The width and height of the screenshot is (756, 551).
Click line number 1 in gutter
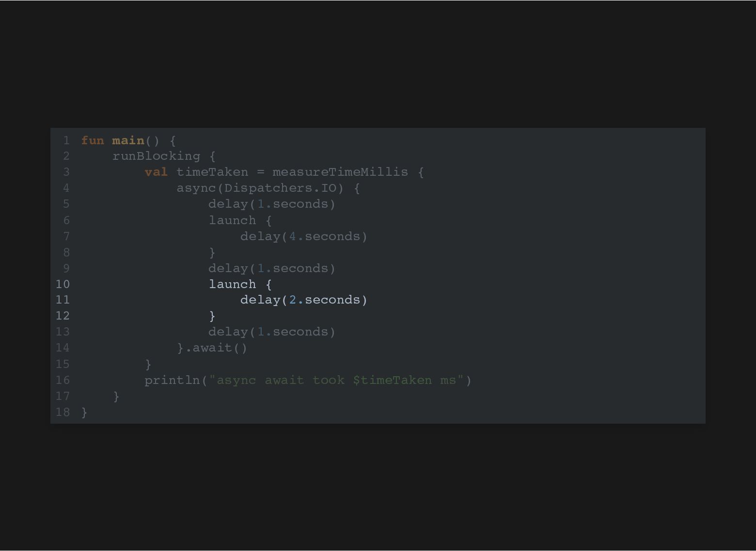coord(66,140)
